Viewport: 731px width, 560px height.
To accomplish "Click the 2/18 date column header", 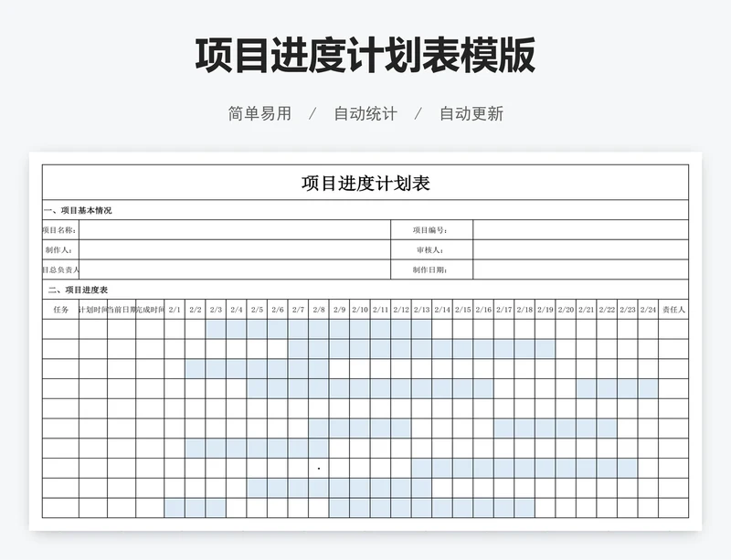I will click(524, 310).
